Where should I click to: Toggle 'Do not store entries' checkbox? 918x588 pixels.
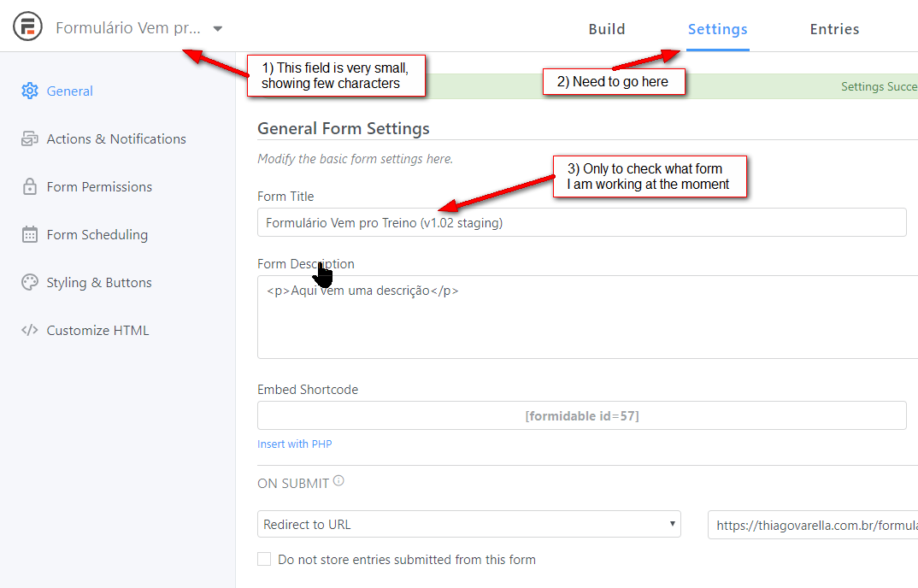tap(264, 560)
